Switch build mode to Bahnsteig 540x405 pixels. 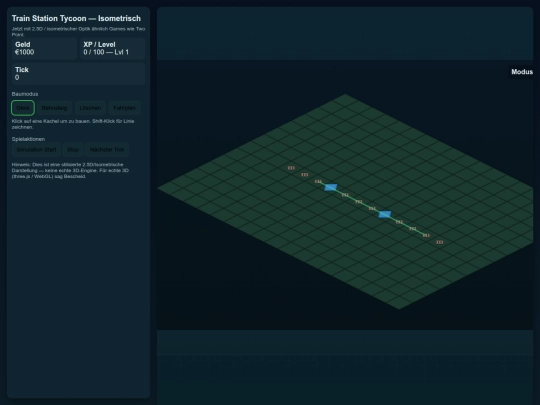click(x=54, y=108)
